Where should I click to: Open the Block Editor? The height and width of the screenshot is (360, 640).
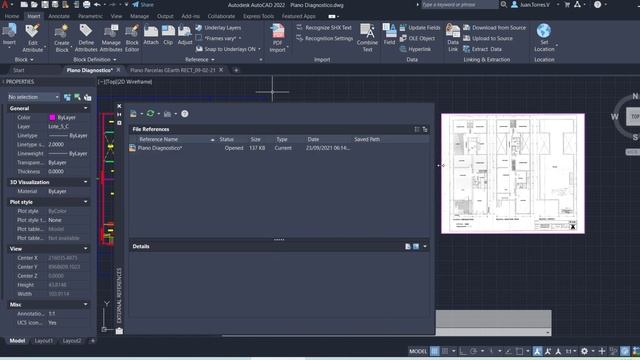click(132, 38)
